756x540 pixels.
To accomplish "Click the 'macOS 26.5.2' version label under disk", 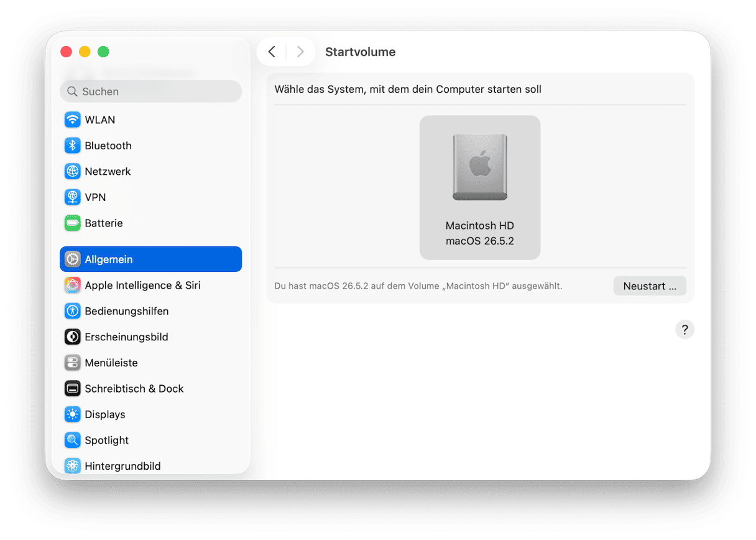I will 480,241.
